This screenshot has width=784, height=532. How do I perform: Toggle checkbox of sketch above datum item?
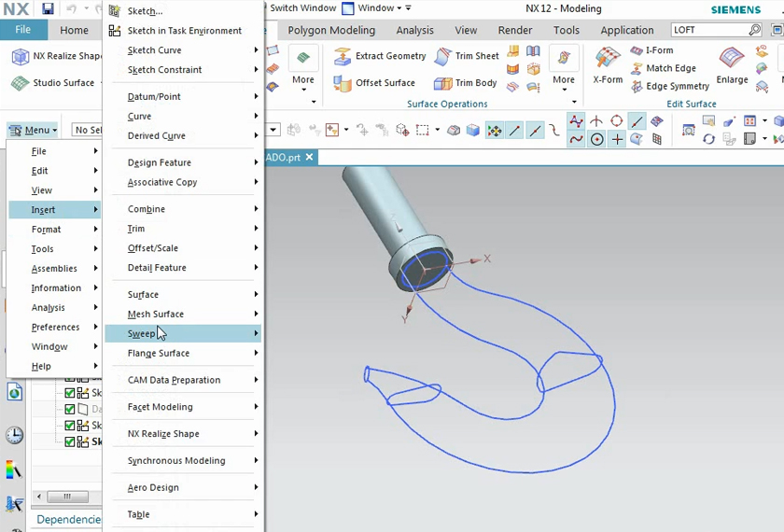[x=70, y=394]
